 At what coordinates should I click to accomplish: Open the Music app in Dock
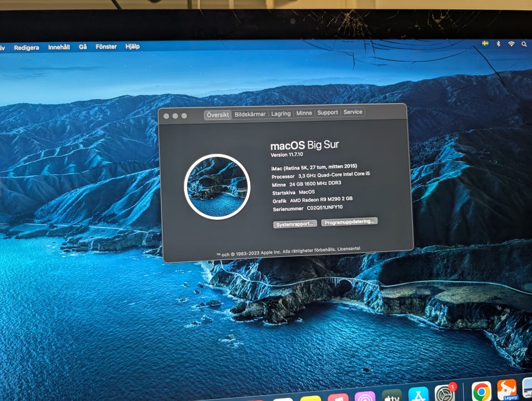point(337,398)
